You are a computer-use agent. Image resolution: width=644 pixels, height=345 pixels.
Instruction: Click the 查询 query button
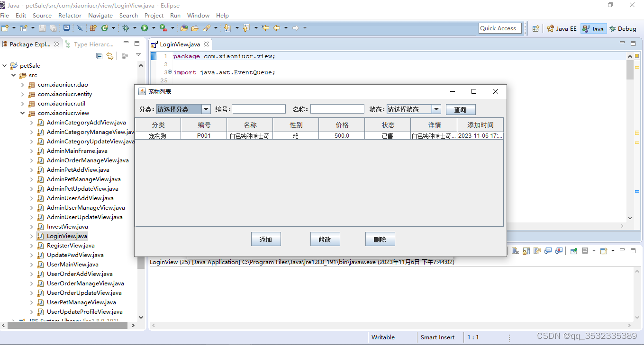[x=460, y=109]
